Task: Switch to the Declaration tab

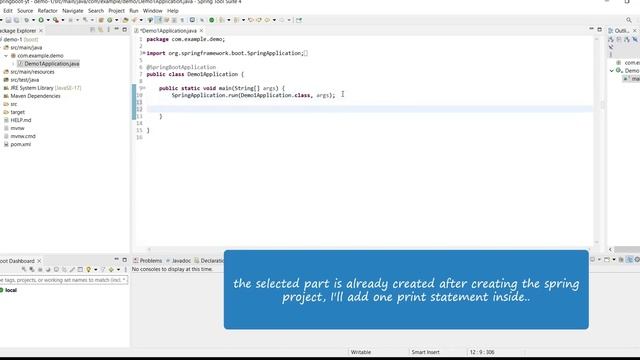Action: [209, 260]
